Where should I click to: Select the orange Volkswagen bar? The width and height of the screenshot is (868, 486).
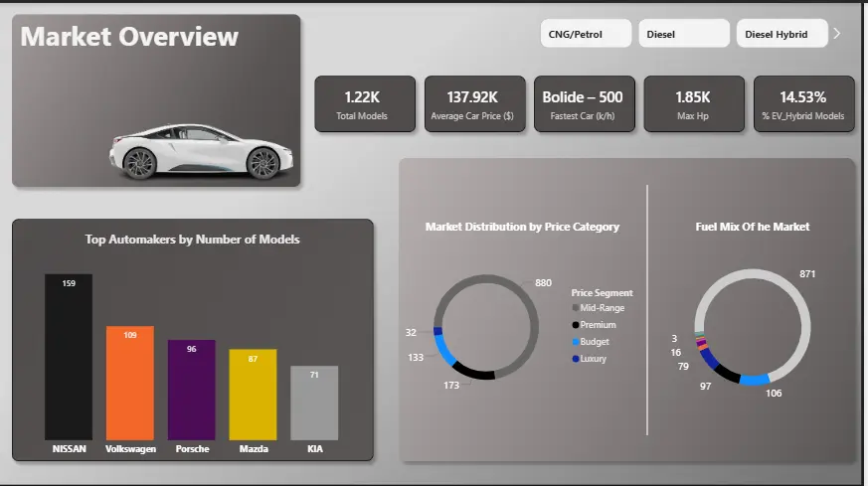tap(130, 383)
